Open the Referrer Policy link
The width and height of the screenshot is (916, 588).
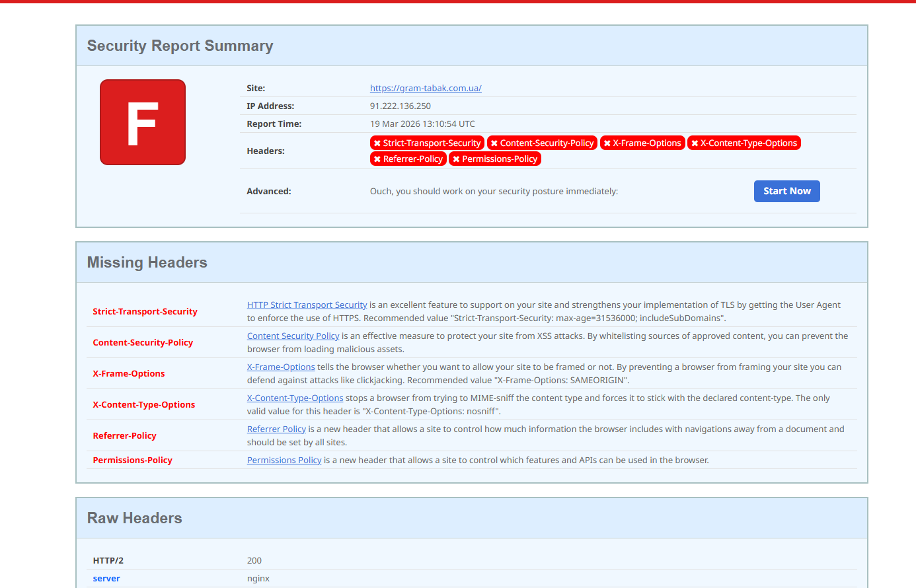[x=276, y=429]
